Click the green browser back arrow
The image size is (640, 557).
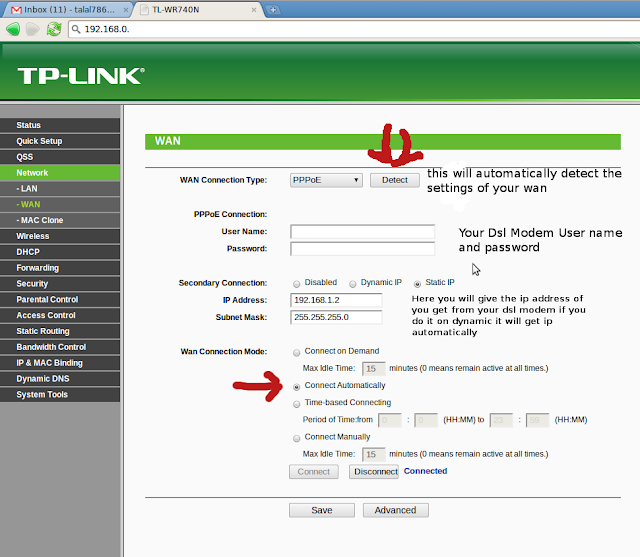pyautogui.click(x=13, y=29)
